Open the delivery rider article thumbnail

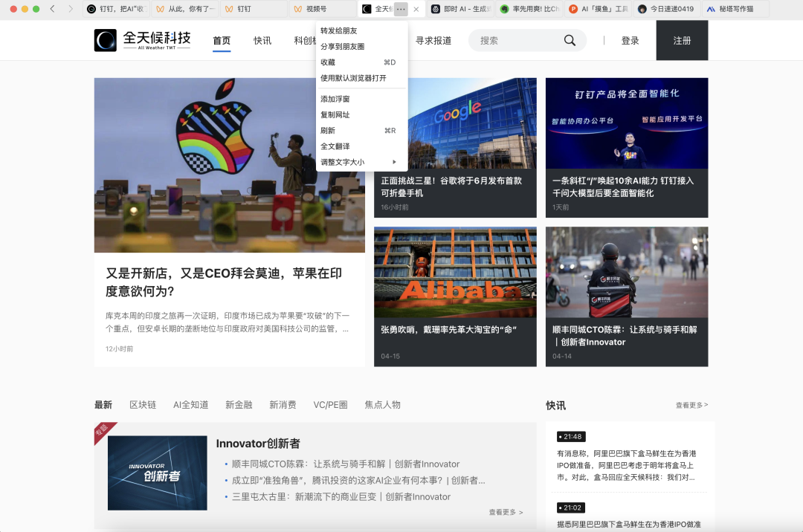tap(627, 272)
